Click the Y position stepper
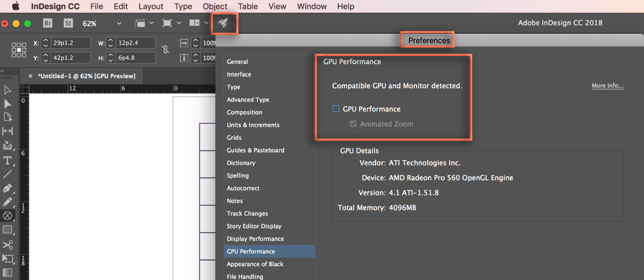Screen dimensions: 644x280 (x=46, y=58)
